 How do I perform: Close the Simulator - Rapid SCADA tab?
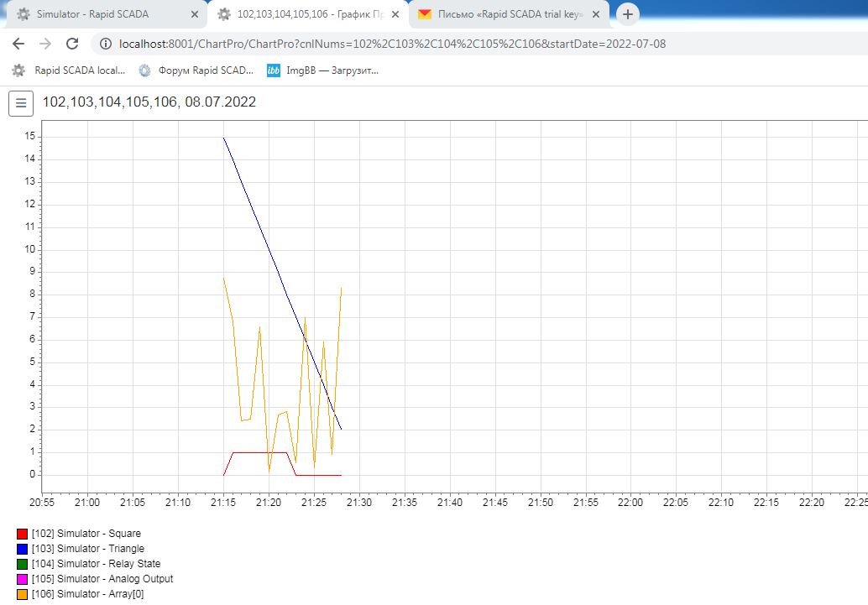[194, 14]
